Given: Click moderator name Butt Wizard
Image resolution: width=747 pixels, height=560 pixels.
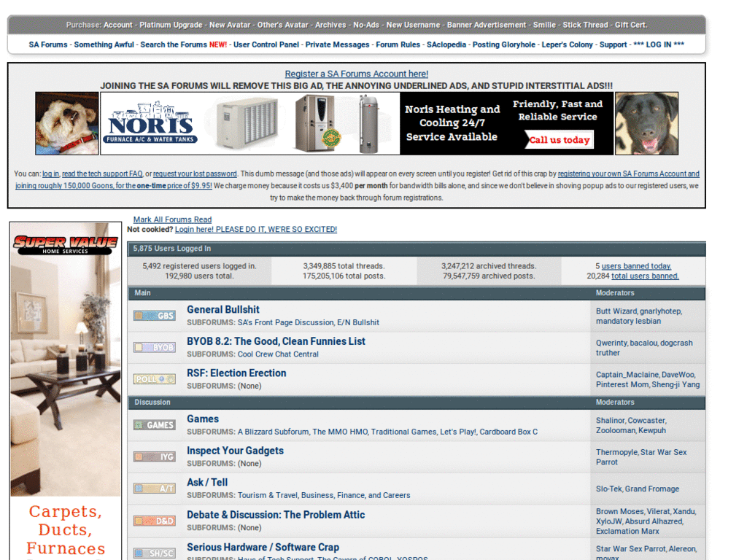Looking at the screenshot, I should coord(616,311).
